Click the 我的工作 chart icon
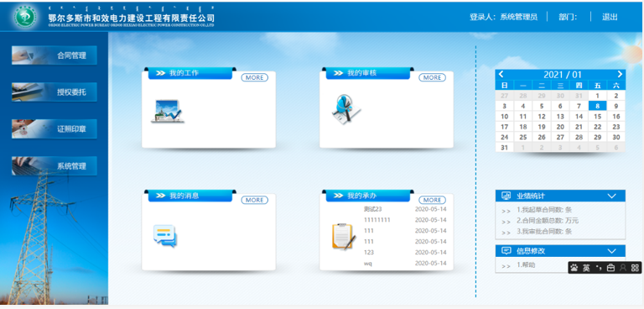 pos(167,111)
